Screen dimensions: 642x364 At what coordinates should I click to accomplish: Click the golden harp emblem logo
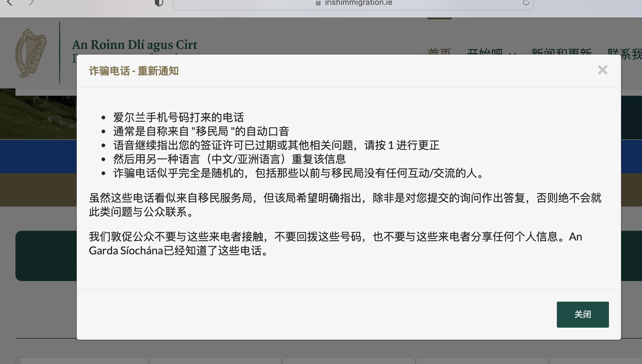tap(30, 53)
